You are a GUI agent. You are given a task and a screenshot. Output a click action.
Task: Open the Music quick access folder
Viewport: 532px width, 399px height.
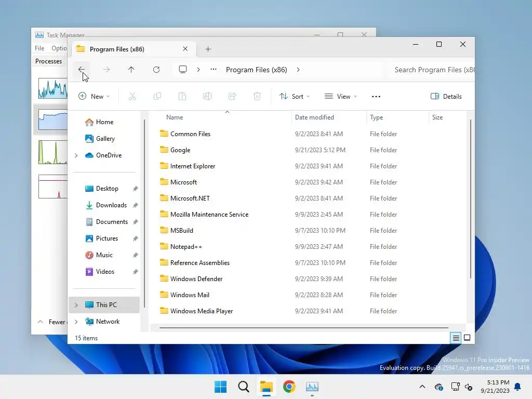(x=104, y=255)
